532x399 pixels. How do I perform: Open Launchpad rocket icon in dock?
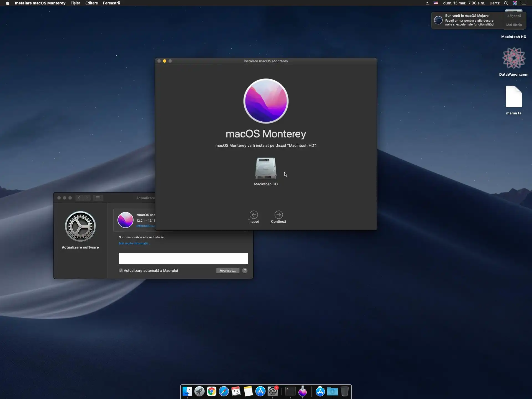tap(199, 391)
